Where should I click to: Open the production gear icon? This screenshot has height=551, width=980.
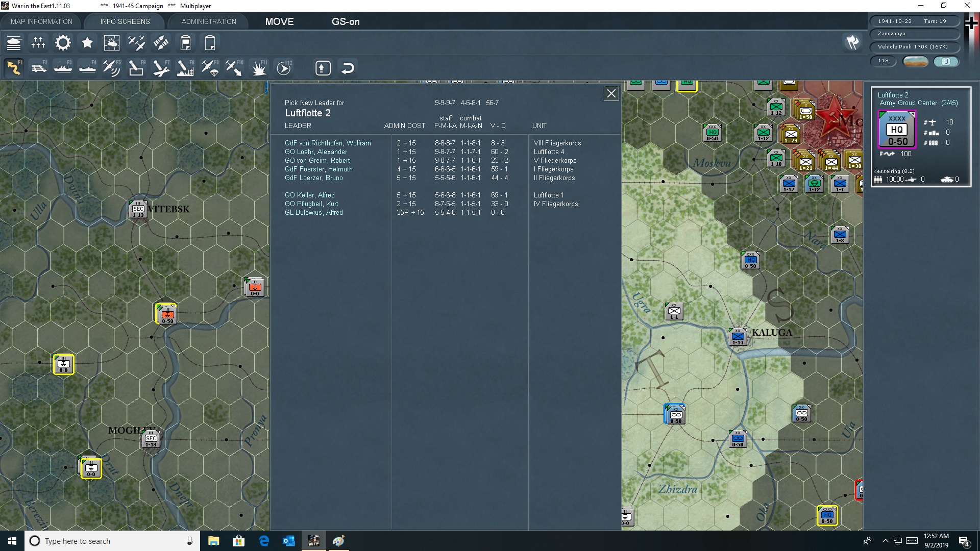[x=63, y=43]
